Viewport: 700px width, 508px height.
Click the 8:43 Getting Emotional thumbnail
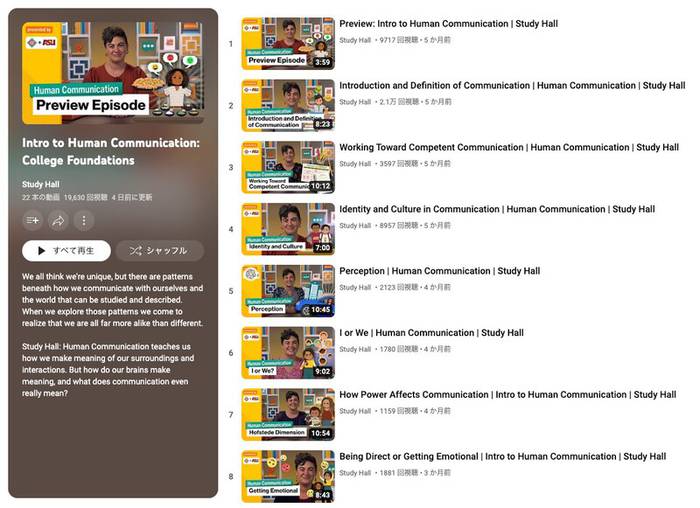tap(288, 476)
